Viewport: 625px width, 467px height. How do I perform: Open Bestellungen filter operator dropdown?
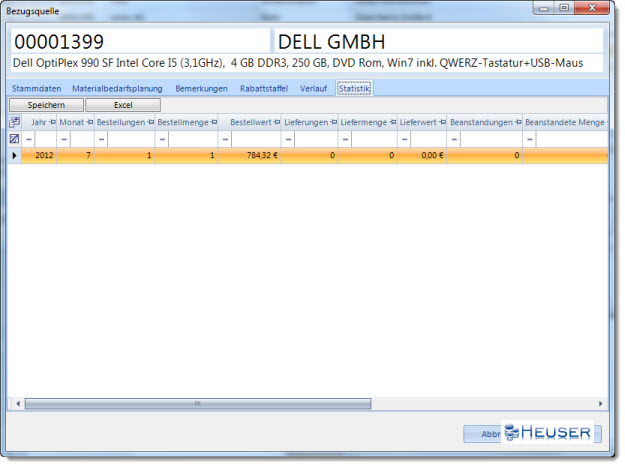click(x=101, y=139)
